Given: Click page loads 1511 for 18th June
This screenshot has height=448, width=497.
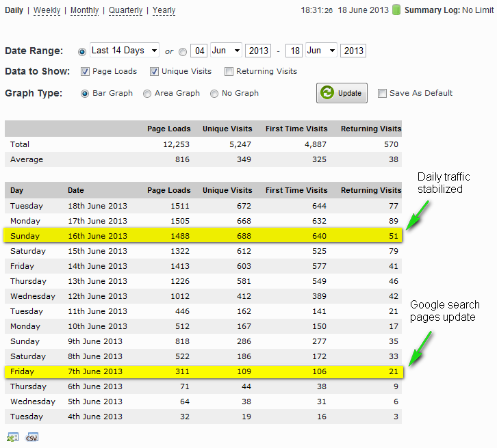Looking at the screenshot, I should (180, 206).
